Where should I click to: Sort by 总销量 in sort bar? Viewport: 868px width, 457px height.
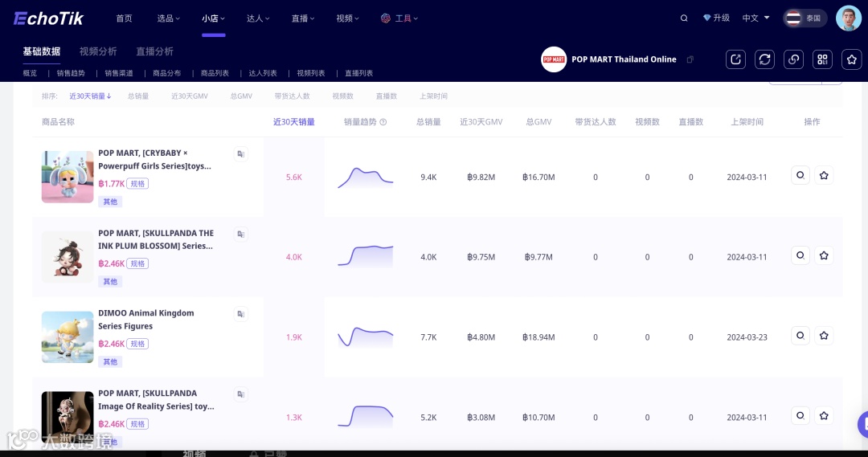(x=138, y=96)
